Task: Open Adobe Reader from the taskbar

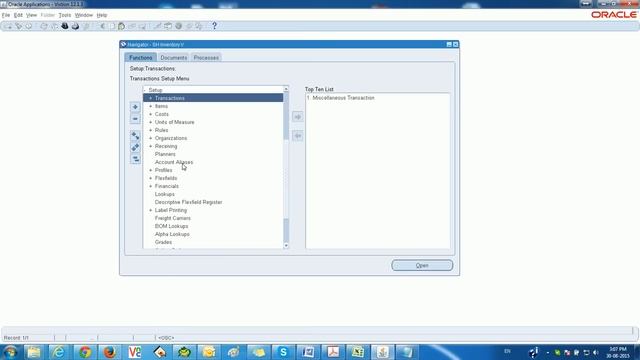Action: (x=333, y=352)
